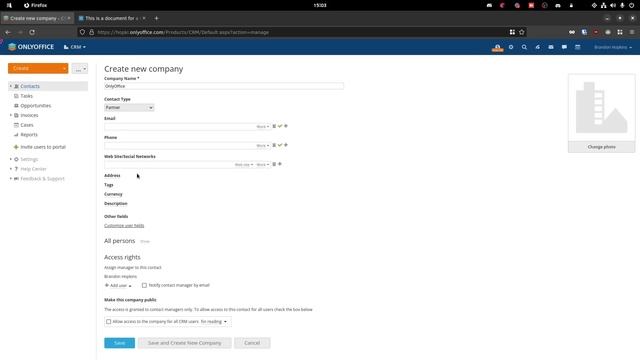
Task: Open the calendar icon in the header
Action: click(x=578, y=47)
